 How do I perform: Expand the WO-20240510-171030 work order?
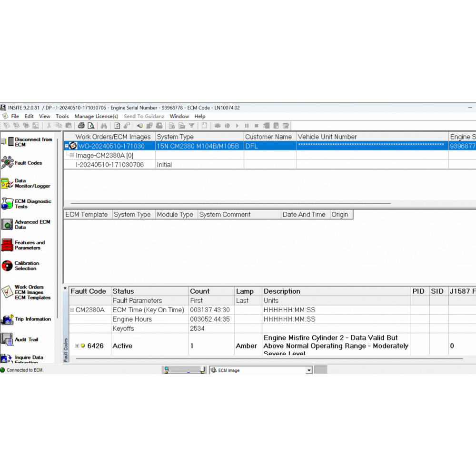(67, 146)
